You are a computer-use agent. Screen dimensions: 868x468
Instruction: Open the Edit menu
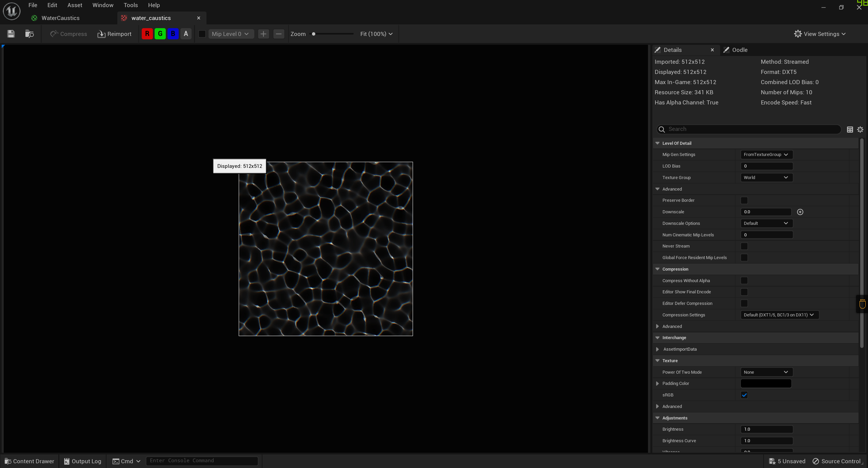pyautogui.click(x=52, y=5)
